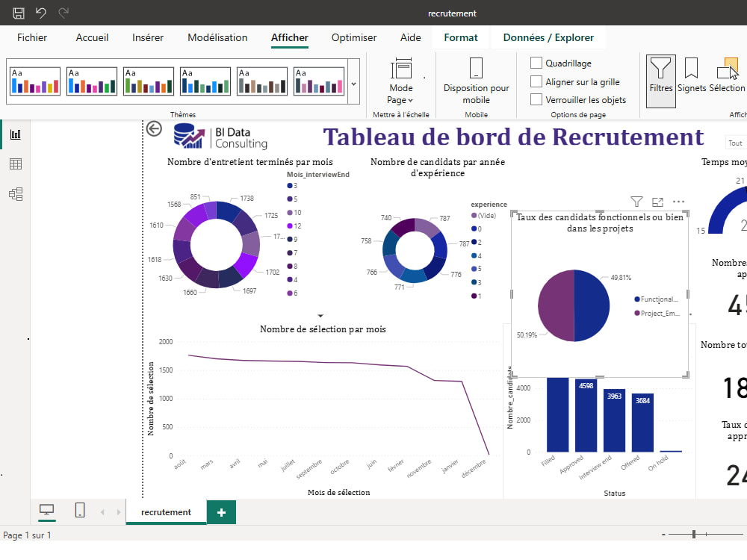747x560 pixels.
Task: Open the Signets pane
Action: [x=692, y=76]
